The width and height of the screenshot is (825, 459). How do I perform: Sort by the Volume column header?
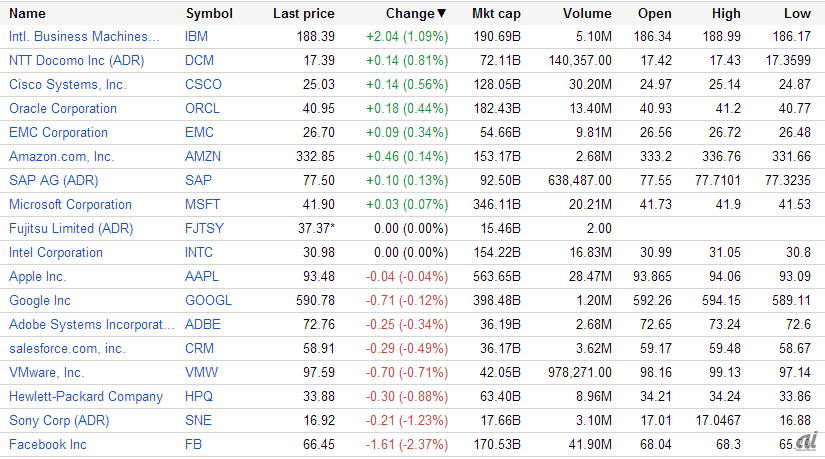coord(586,14)
